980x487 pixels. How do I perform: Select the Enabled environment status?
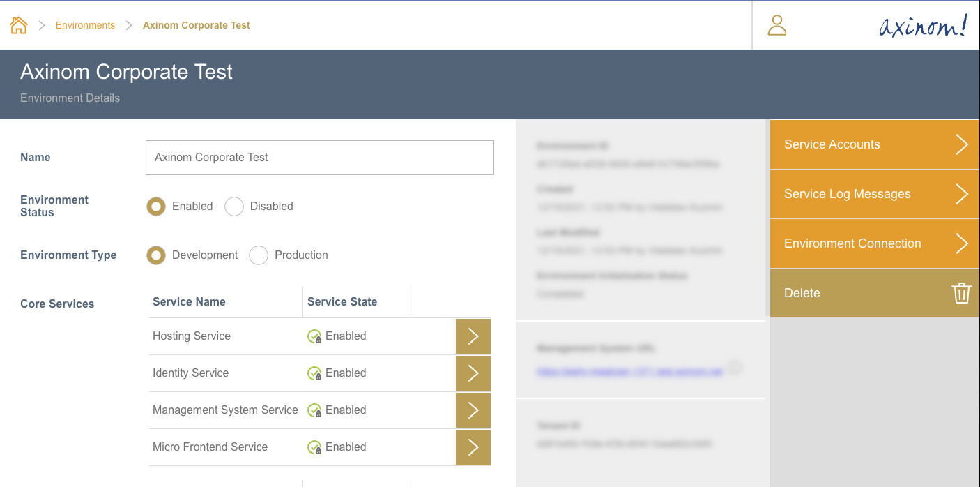click(x=156, y=207)
